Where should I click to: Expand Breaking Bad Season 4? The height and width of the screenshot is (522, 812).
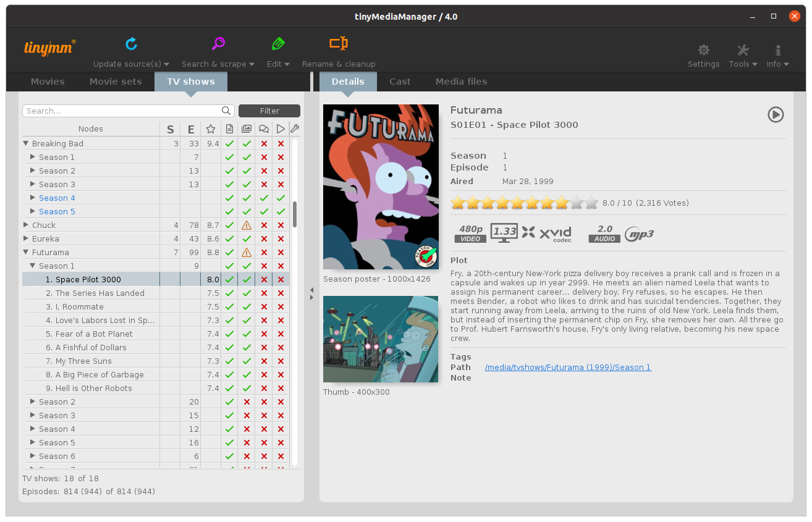[33, 198]
